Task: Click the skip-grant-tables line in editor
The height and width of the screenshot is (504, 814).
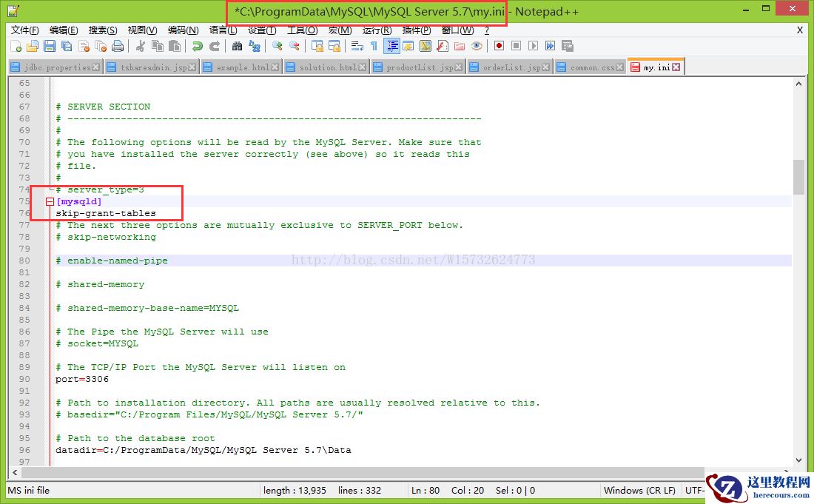Action: click(106, 213)
